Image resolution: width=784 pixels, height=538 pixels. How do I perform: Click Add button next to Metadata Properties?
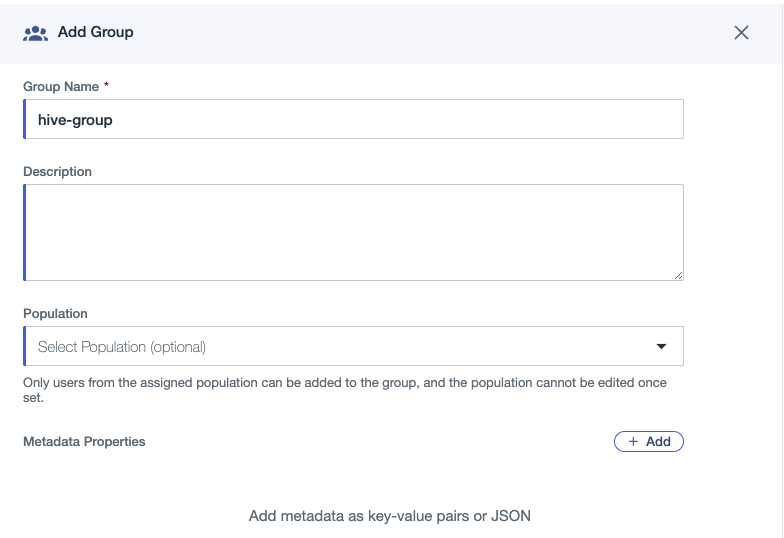pos(648,442)
